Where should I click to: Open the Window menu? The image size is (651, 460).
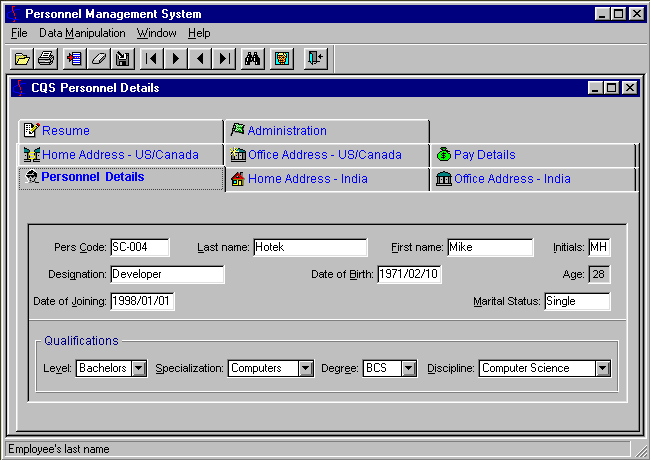156,33
